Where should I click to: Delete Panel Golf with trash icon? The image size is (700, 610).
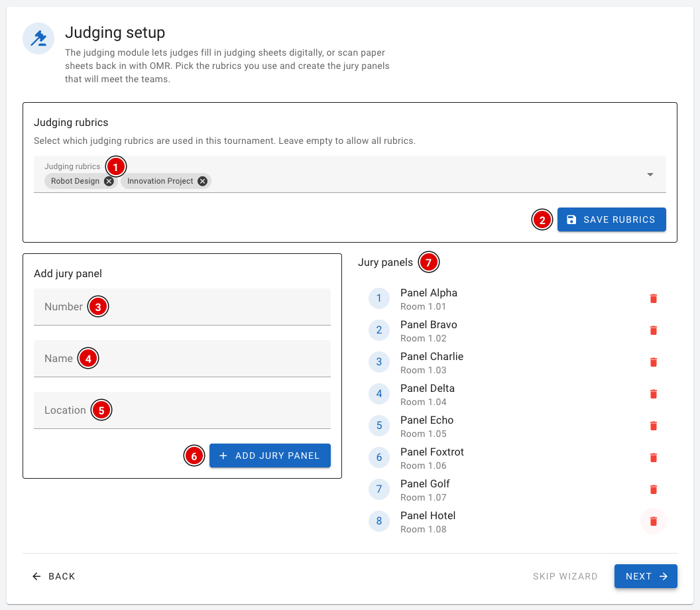pos(653,489)
